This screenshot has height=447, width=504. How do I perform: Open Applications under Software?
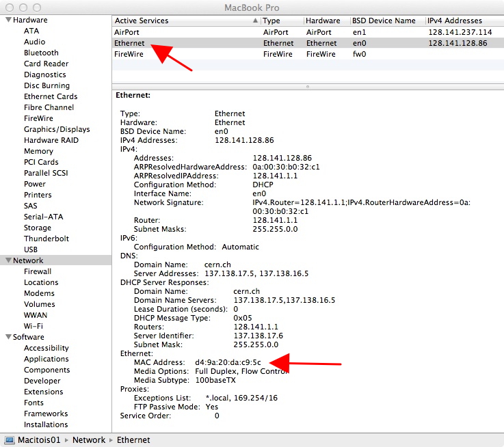click(x=47, y=359)
